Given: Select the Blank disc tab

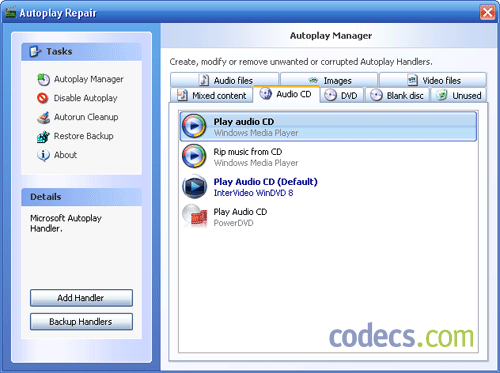Looking at the screenshot, I should (397, 95).
